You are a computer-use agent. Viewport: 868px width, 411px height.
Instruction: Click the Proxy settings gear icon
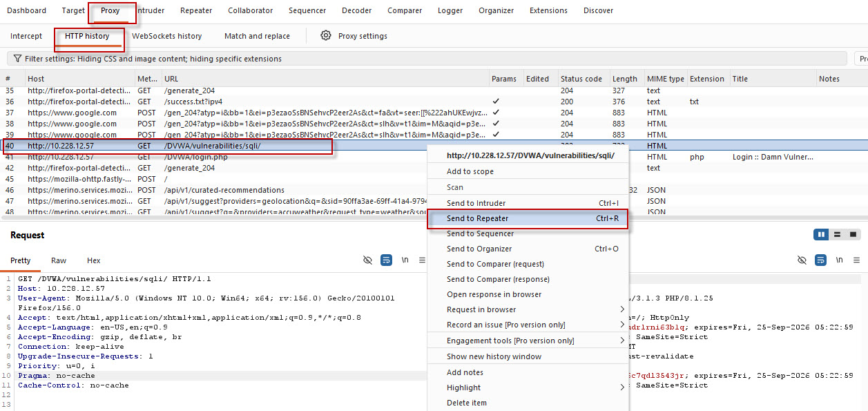click(x=326, y=35)
